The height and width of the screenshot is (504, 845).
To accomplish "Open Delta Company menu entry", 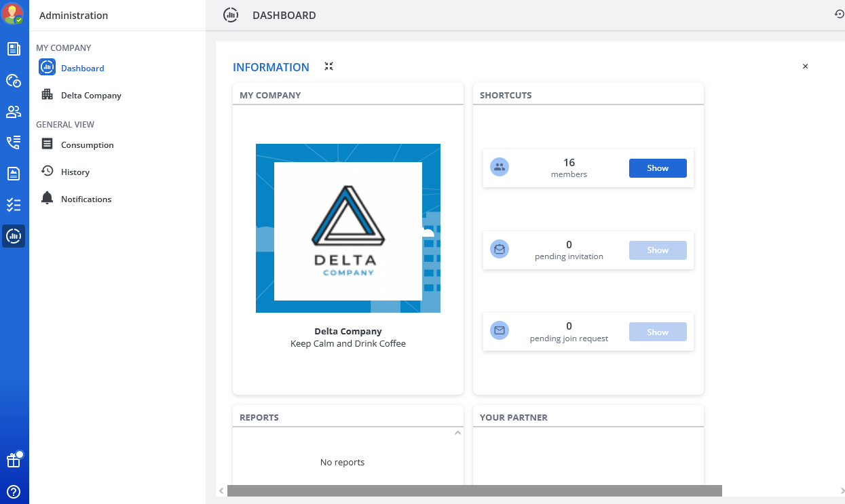I will click(x=91, y=96).
